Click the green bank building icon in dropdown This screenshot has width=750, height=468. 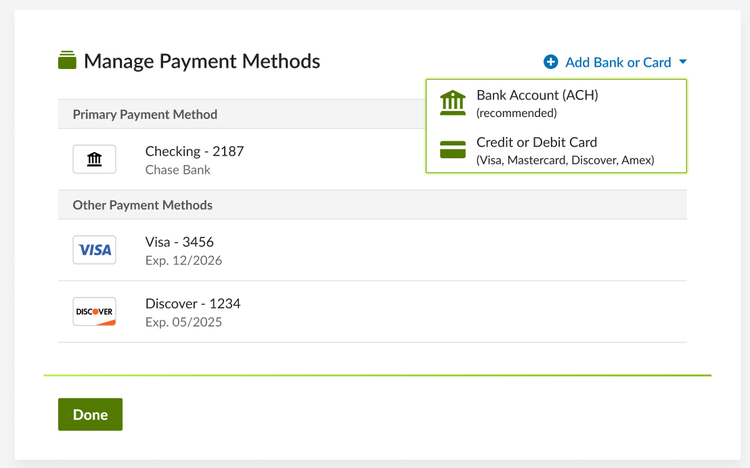click(x=452, y=102)
